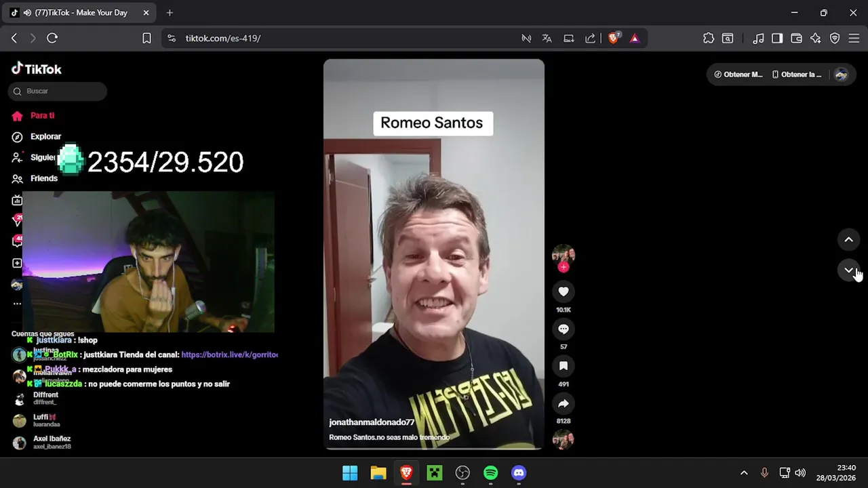Screen dimensions: 868x488
Task: Open the LIVE icon in the sidebar
Action: 17,200
